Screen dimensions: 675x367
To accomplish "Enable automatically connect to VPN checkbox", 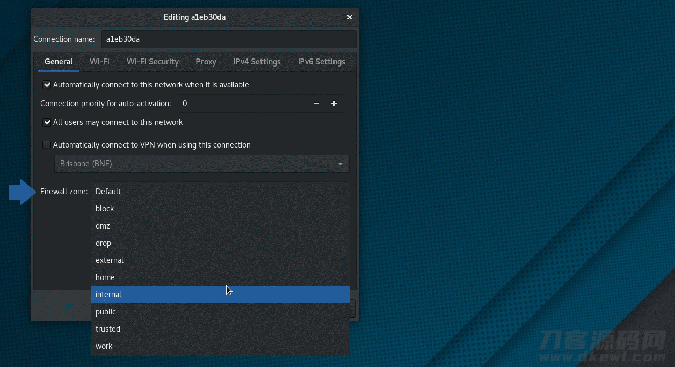I will click(x=46, y=145).
